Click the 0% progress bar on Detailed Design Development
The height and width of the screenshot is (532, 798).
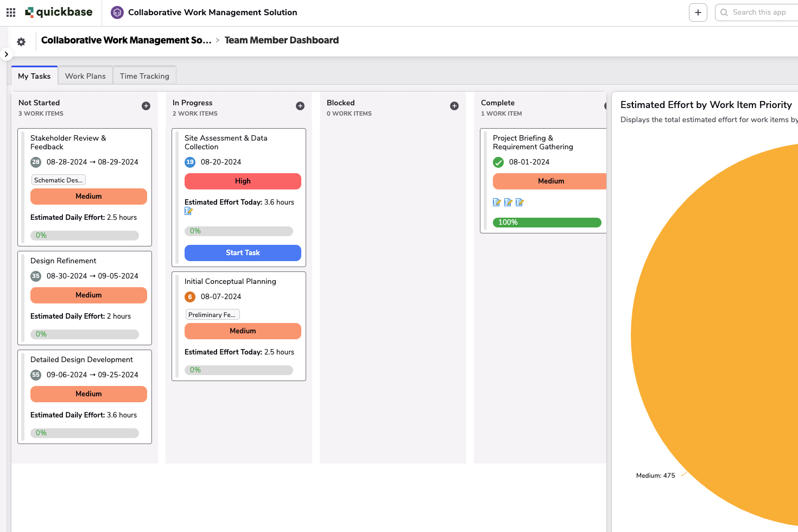pyautogui.click(x=85, y=433)
